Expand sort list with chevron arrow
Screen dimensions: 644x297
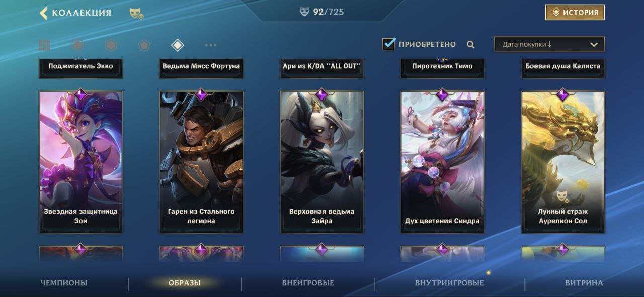594,45
